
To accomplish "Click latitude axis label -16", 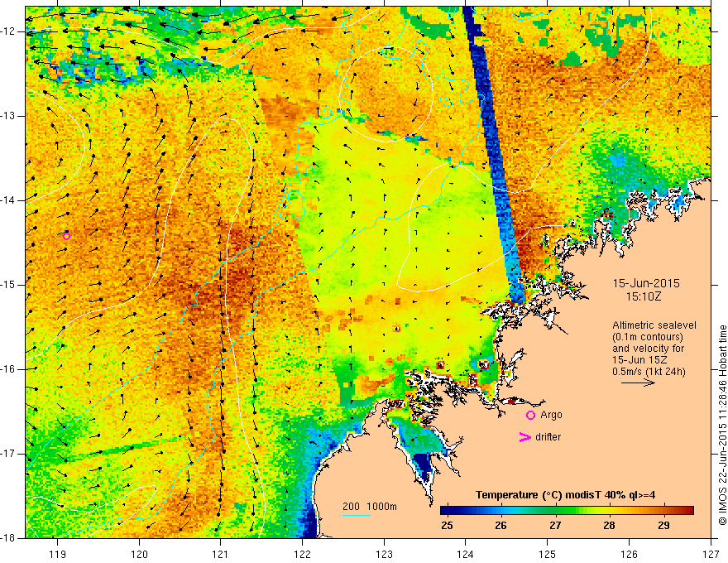I will (9, 369).
